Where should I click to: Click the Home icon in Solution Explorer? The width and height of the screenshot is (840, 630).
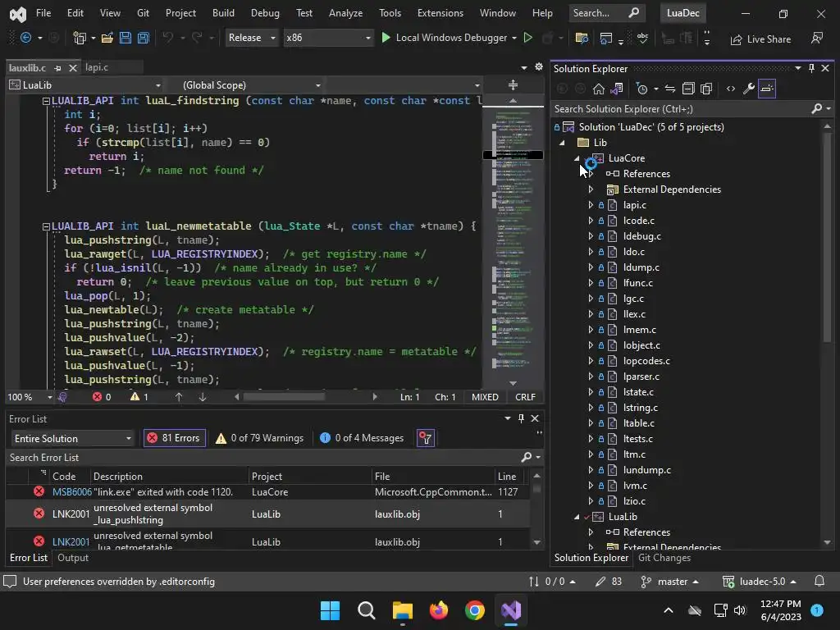pyautogui.click(x=598, y=89)
